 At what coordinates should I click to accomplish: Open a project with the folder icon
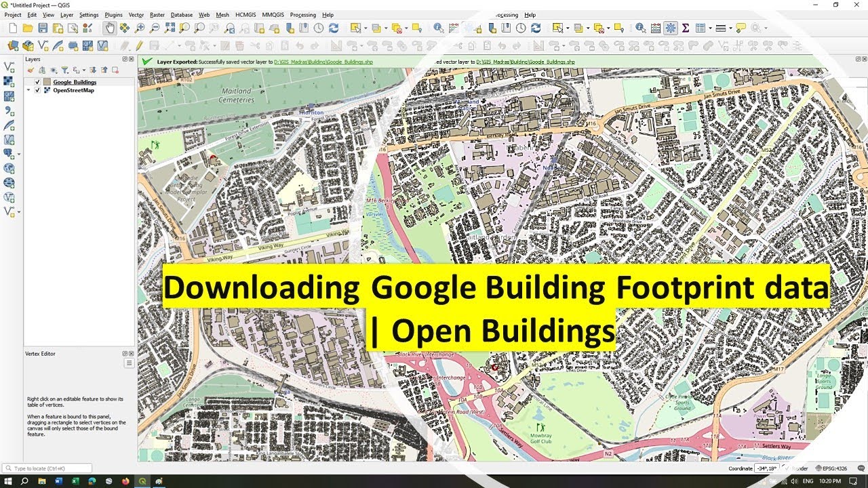[x=28, y=28]
